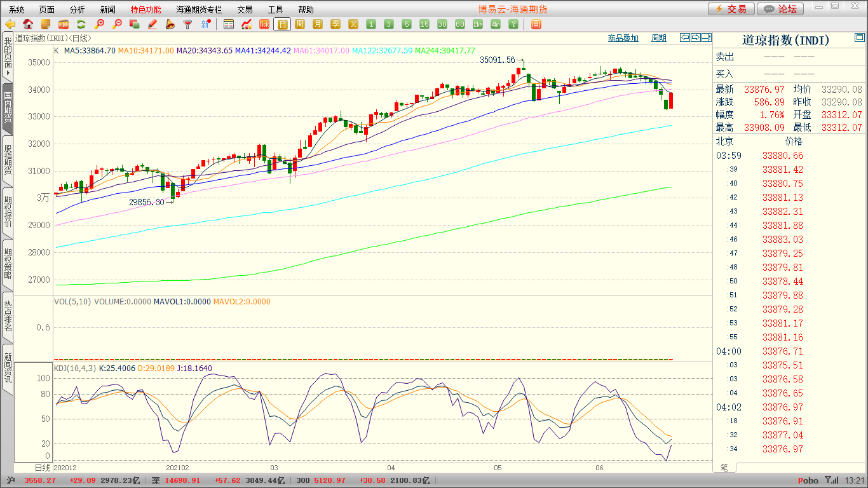Zoom in with the plus magnifier icon
This screenshot has height=488, width=868.
coord(99,24)
